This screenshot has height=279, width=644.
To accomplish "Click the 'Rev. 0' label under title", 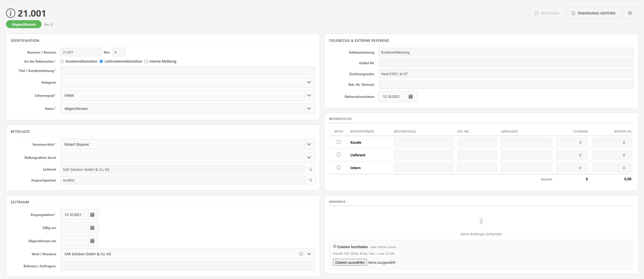I will click(x=48, y=25).
